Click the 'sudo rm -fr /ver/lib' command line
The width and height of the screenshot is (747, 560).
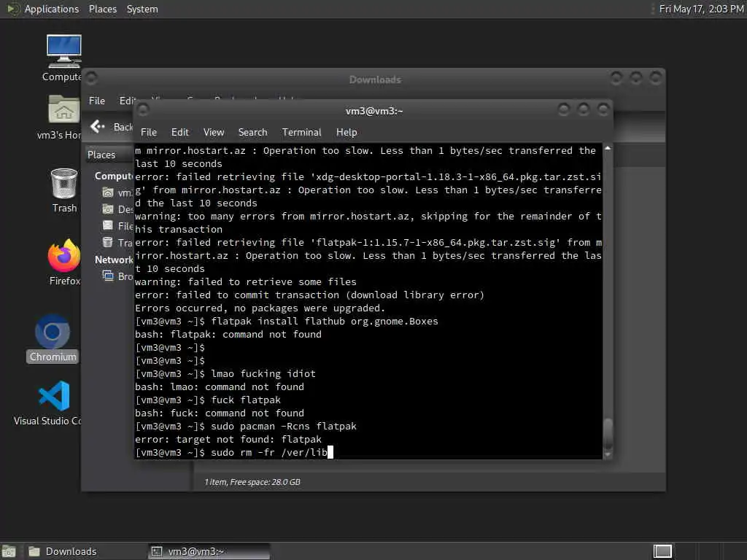269,452
